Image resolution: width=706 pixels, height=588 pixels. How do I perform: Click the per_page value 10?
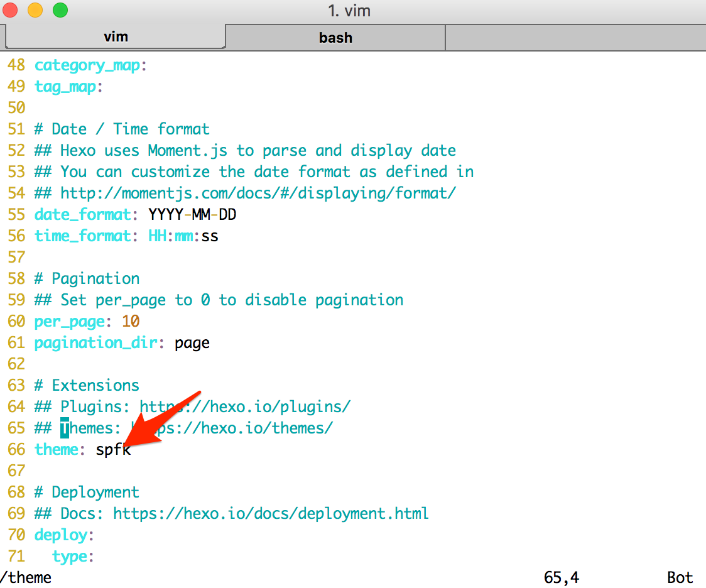131,322
